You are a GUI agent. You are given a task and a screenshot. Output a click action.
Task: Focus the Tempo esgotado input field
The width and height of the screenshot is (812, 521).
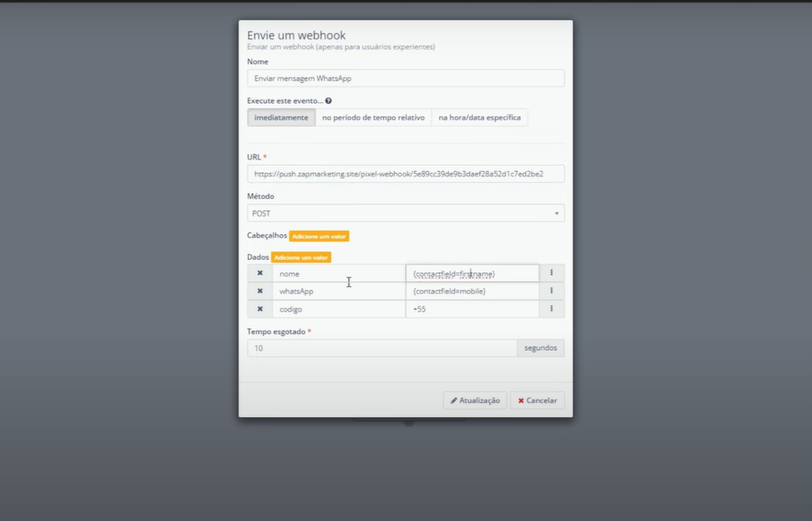(x=382, y=348)
